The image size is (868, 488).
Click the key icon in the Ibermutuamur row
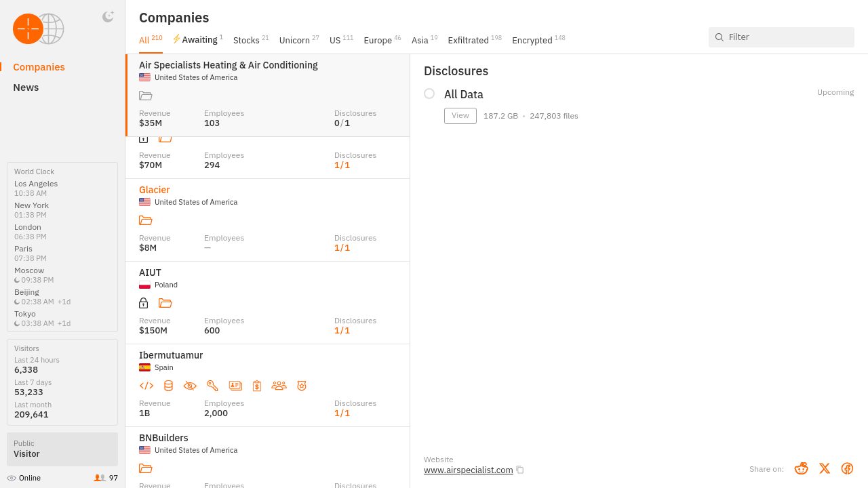click(212, 386)
